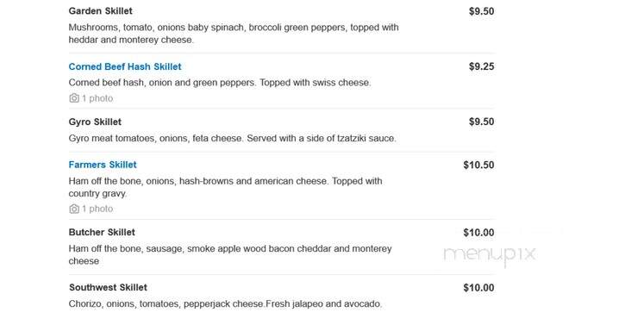Click the Garden Skillet mushrooms description
The image size is (644, 325).
click(234, 34)
